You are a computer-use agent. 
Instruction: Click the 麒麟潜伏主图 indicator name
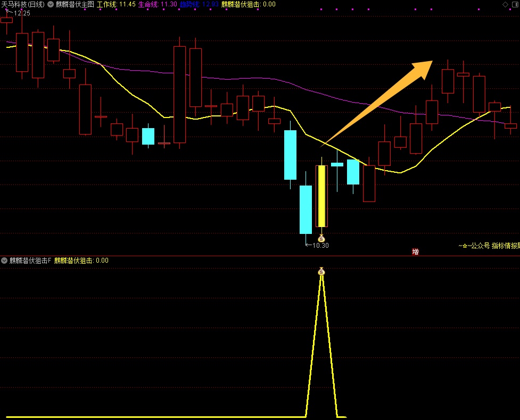(x=75, y=4)
